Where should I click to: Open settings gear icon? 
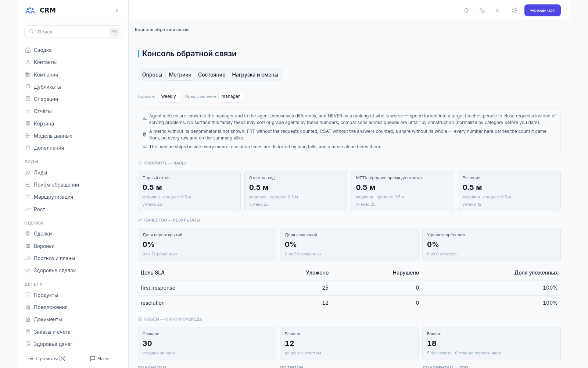(x=514, y=10)
